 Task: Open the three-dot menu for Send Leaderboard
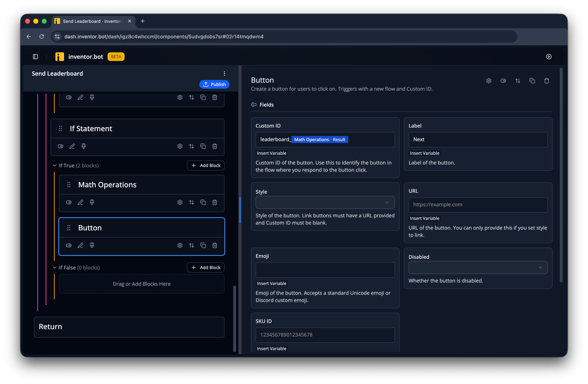(224, 73)
